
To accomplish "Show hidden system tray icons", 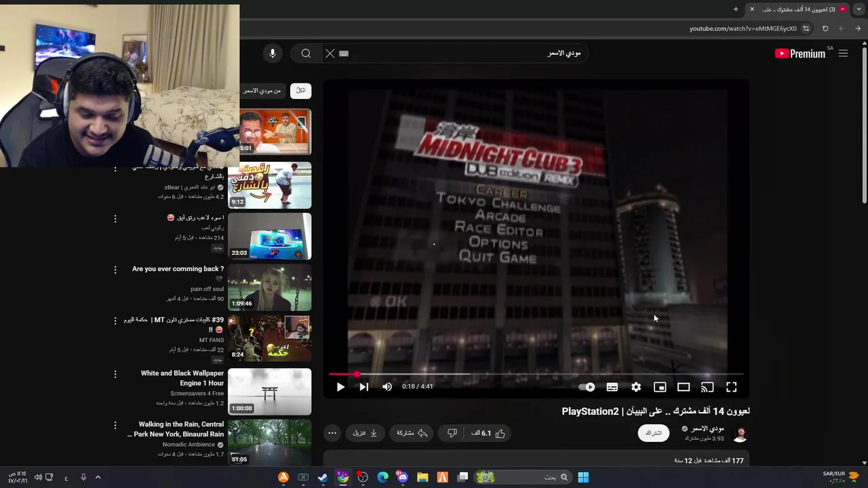I will pos(98,477).
